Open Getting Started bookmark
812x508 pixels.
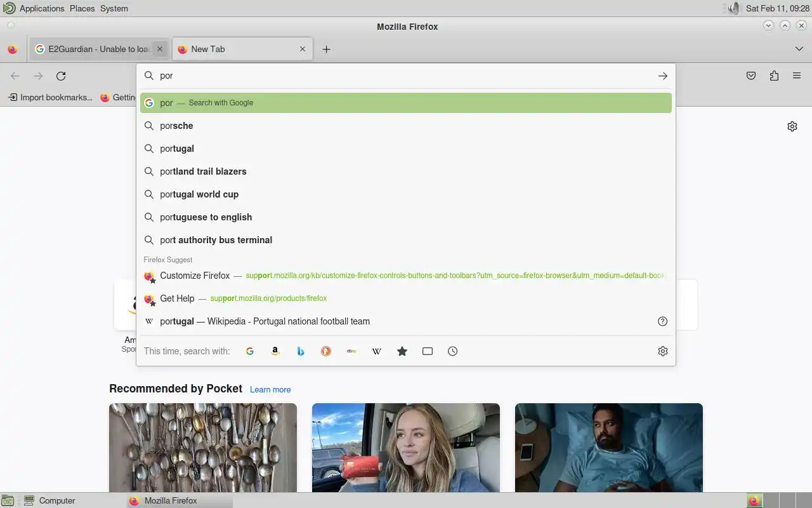click(119, 97)
